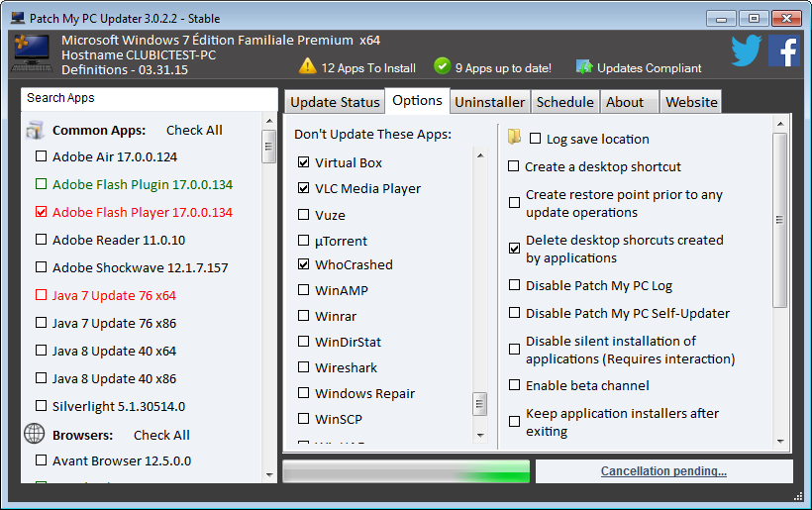This screenshot has width=812, height=510.
Task: Check Keep application installers after exiting
Action: (x=514, y=422)
